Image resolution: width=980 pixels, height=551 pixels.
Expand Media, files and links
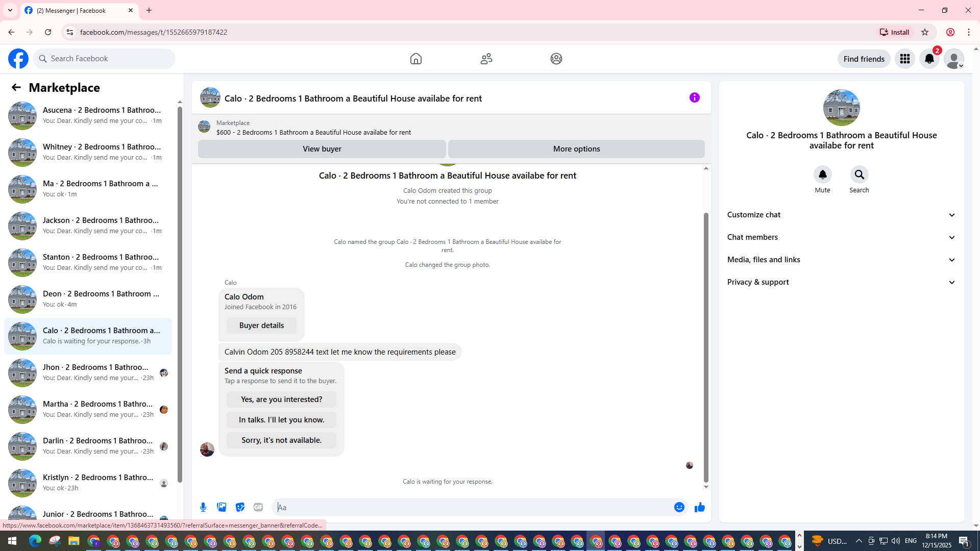tap(841, 260)
